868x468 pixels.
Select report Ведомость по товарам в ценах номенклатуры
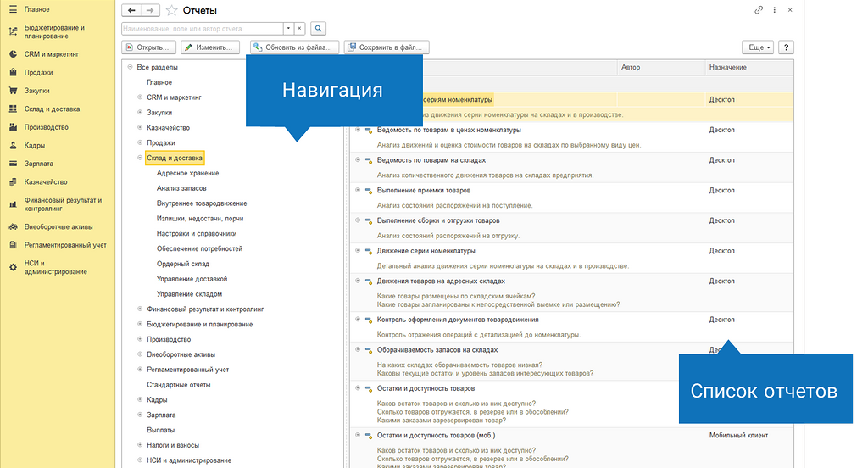coord(449,131)
